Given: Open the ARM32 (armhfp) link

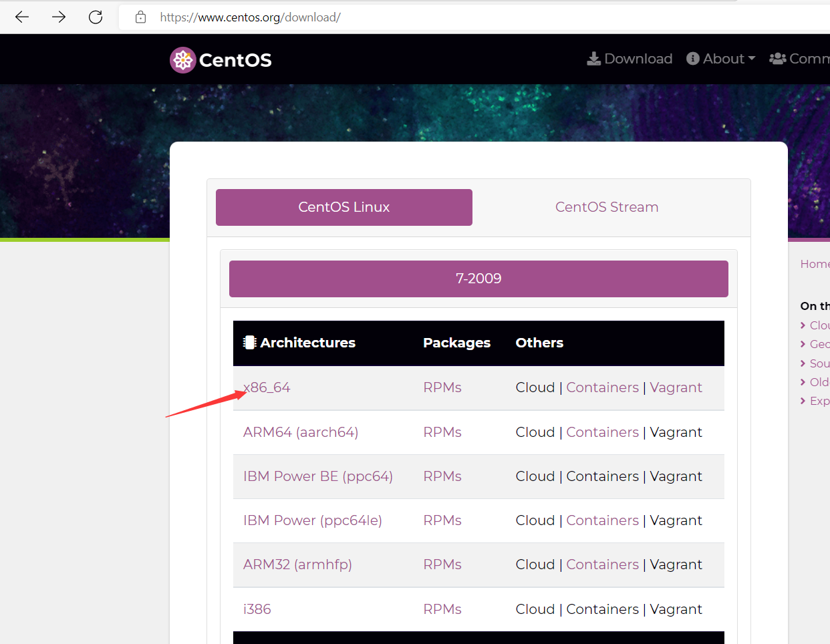Looking at the screenshot, I should click(x=297, y=565).
